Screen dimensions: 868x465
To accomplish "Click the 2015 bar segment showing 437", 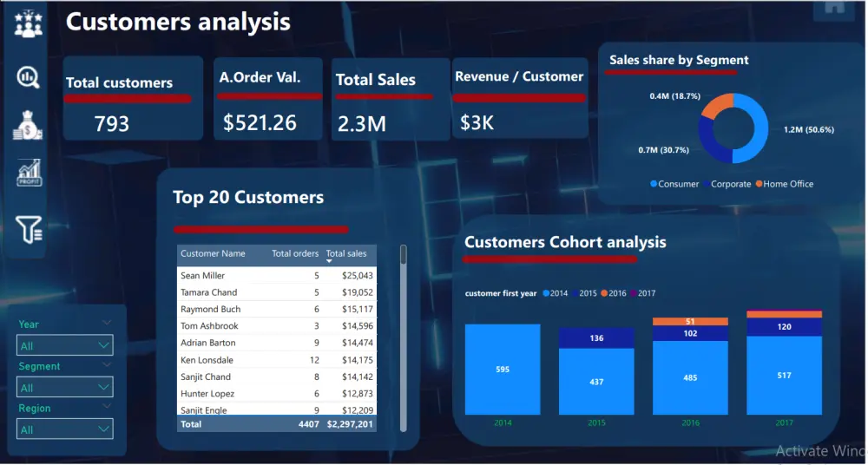I will (x=596, y=382).
